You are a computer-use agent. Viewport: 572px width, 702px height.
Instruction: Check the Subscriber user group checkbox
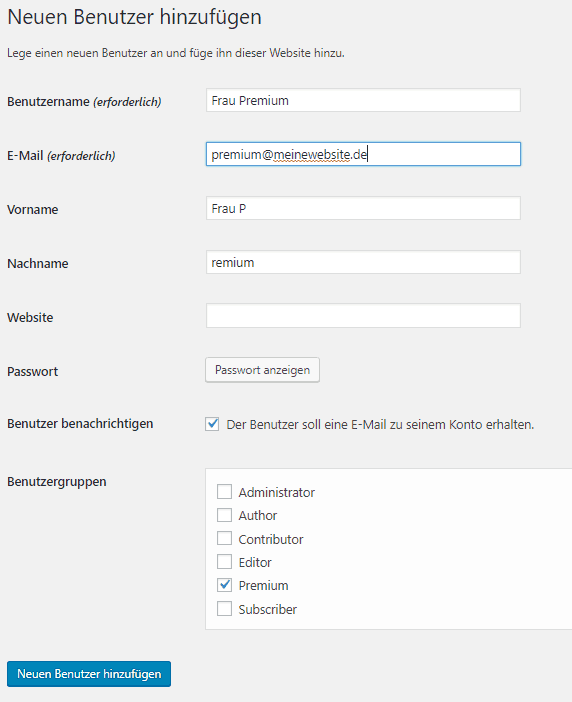pos(224,608)
